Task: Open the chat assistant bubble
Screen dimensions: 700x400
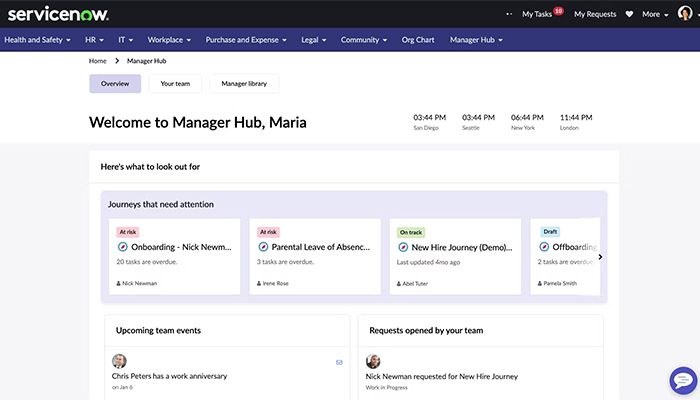Action: coord(683,381)
